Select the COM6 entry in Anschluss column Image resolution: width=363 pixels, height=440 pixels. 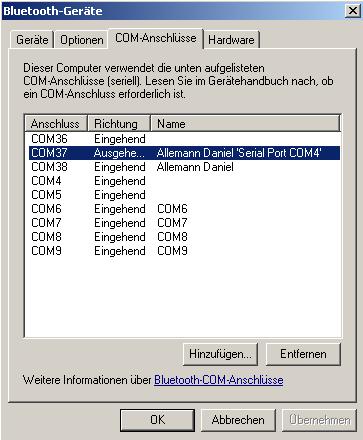pyautogui.click(x=46, y=209)
